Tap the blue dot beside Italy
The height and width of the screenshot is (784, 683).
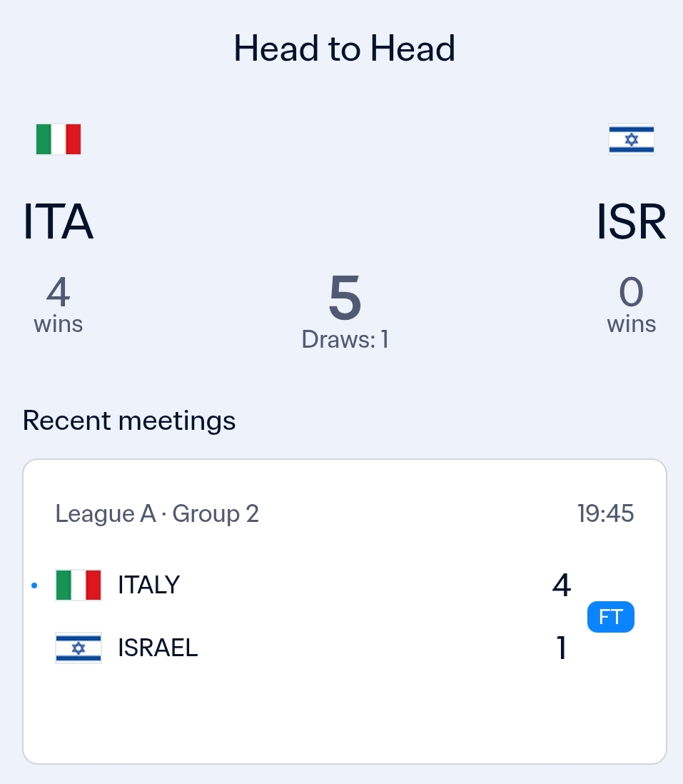point(34,586)
